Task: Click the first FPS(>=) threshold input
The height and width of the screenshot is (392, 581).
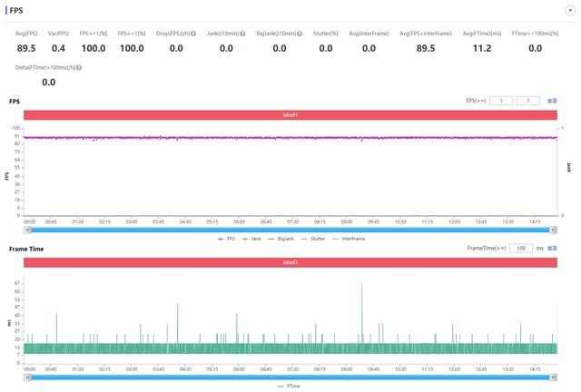Action: 501,101
